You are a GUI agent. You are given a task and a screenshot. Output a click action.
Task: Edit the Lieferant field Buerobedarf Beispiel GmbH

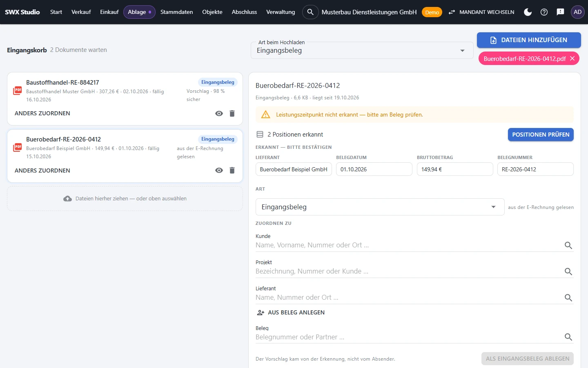(x=294, y=169)
